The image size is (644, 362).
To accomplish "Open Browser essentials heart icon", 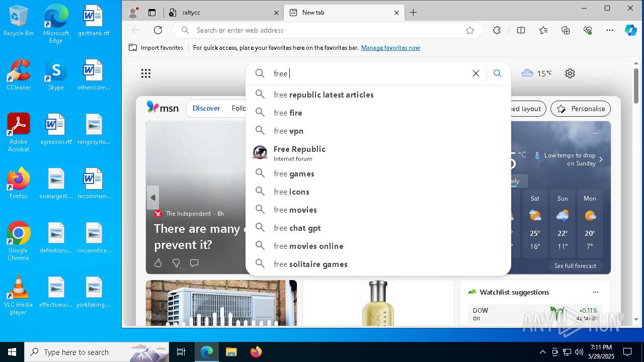I will point(588,30).
